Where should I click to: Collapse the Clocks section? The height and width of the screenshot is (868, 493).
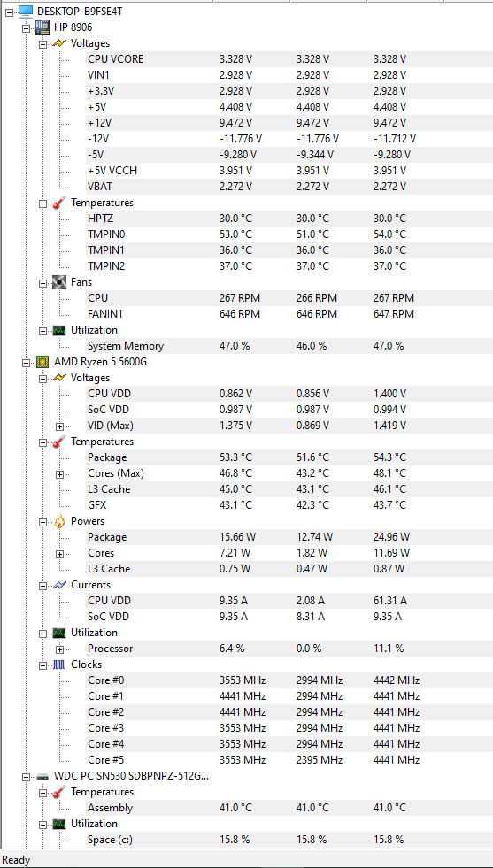click(x=42, y=665)
